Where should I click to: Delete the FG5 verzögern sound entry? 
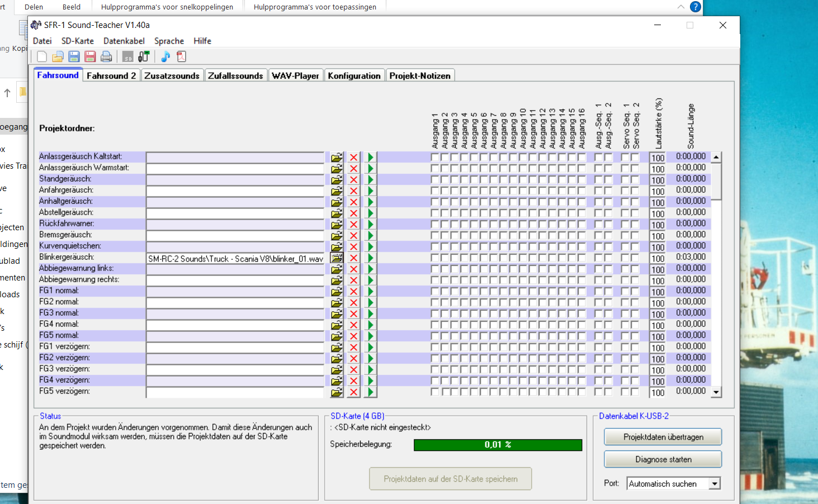click(353, 392)
